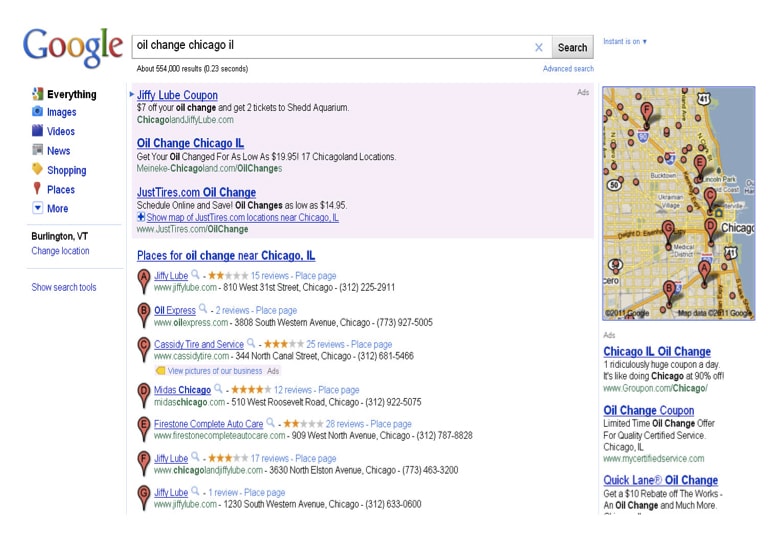Click marker G beside Jiffy Lube South Western
Viewport: 777px width, 550px height.
[x=144, y=497]
